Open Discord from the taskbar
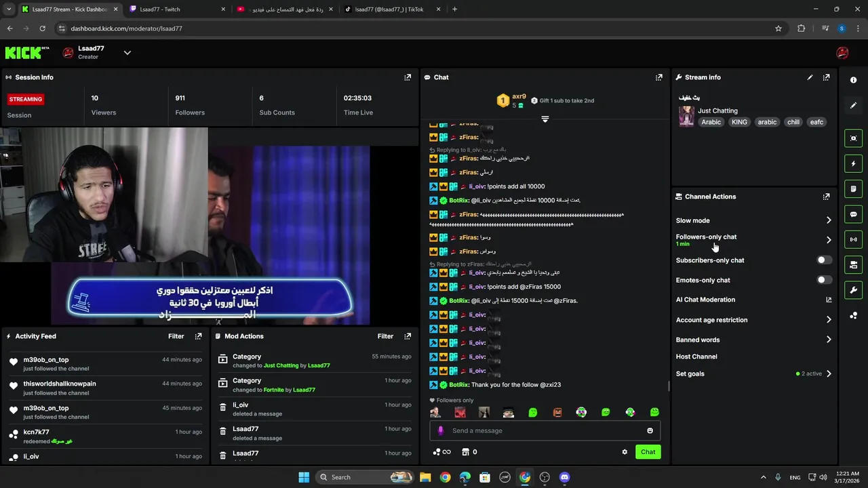Screen dimensions: 868x488 point(564,477)
